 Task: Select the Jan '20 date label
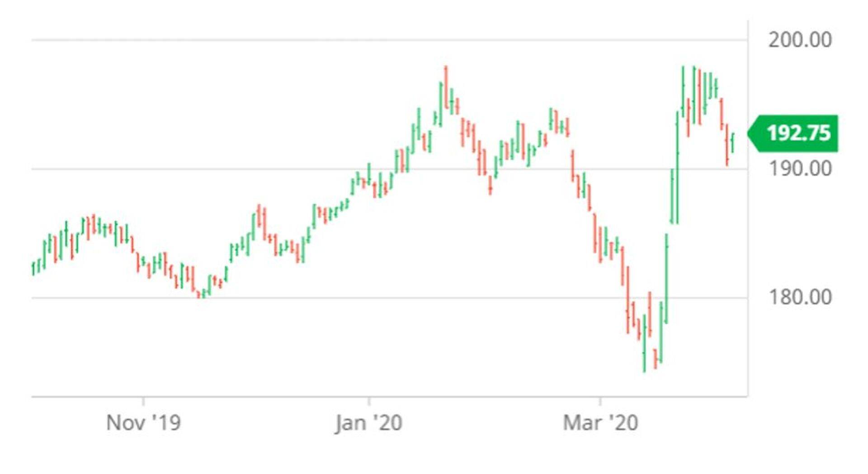pos(368,423)
